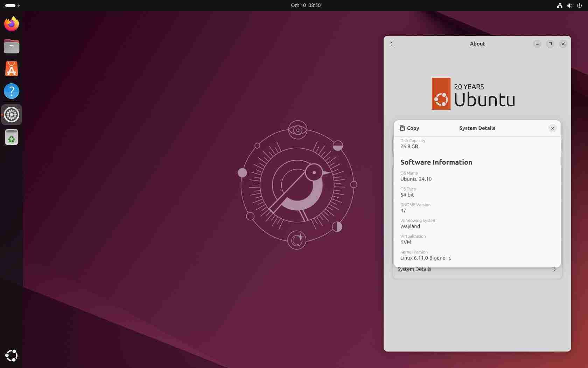Screen dimensions: 588x368
Task: Open the Files app from the dock
Action: point(11,46)
